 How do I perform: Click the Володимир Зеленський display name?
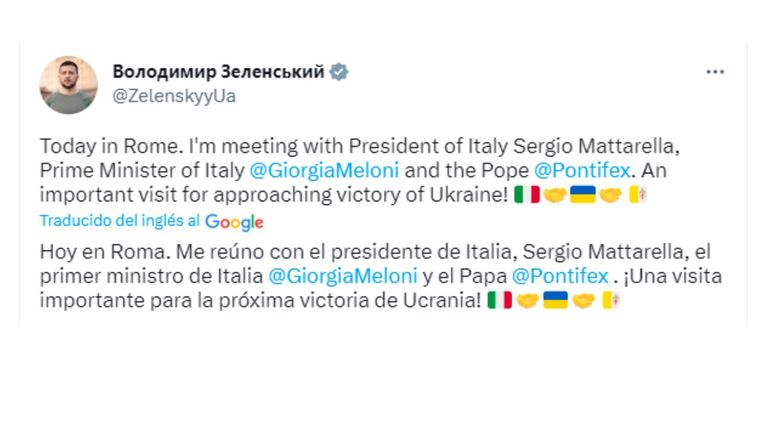click(x=218, y=72)
